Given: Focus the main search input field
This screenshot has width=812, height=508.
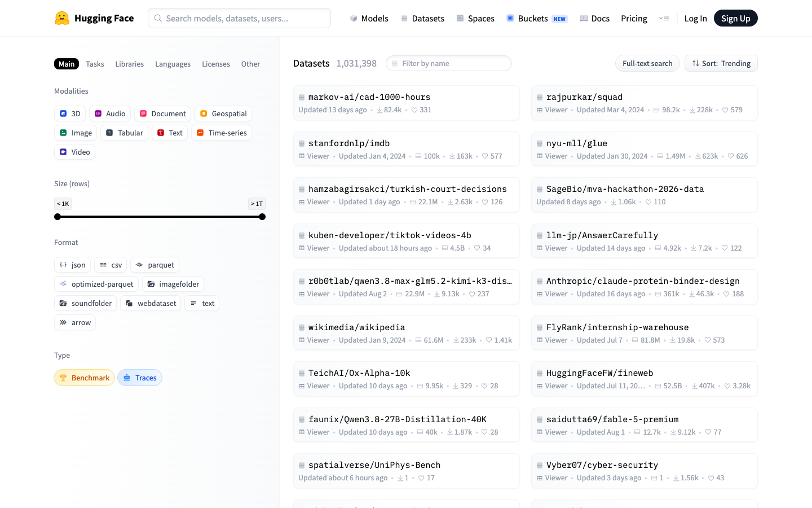Looking at the screenshot, I should [239, 18].
